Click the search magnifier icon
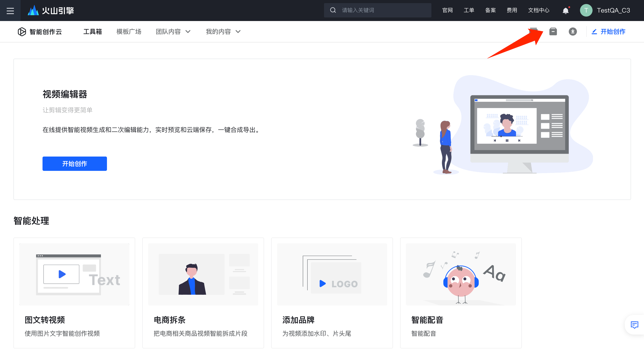Screen dimensions: 644x352 (333, 10)
